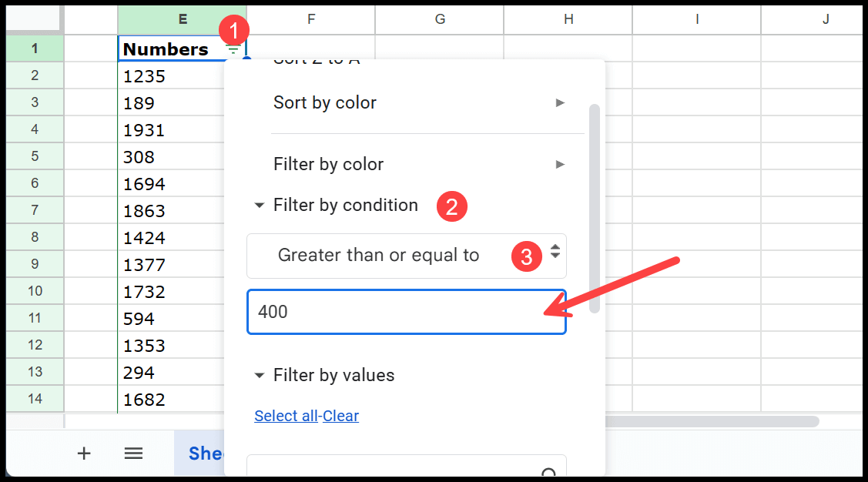Select row 7 header
The width and height of the screenshot is (868, 482).
(35, 211)
